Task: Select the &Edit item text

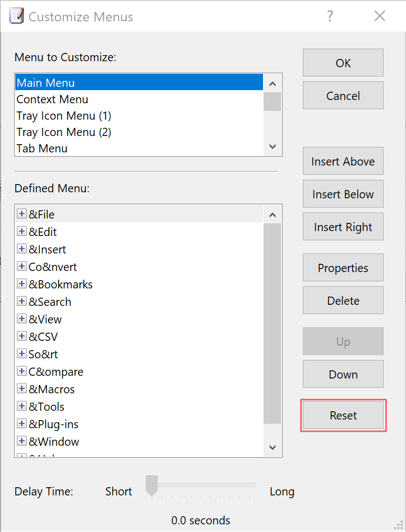Action: pyautogui.click(x=43, y=232)
